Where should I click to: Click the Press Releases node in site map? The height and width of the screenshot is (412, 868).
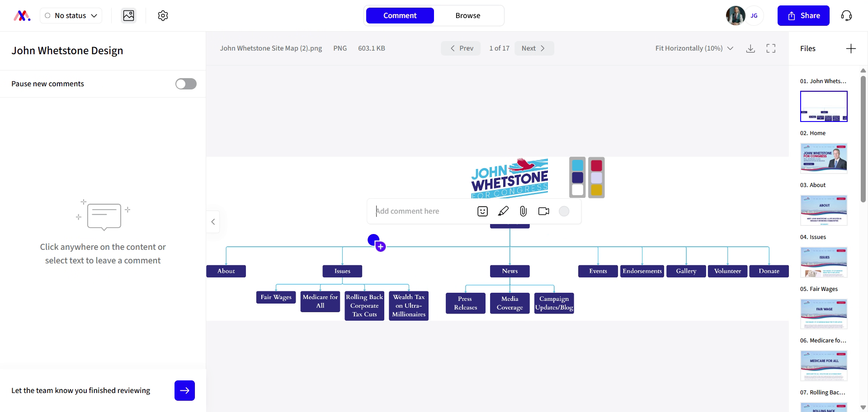[465, 303]
